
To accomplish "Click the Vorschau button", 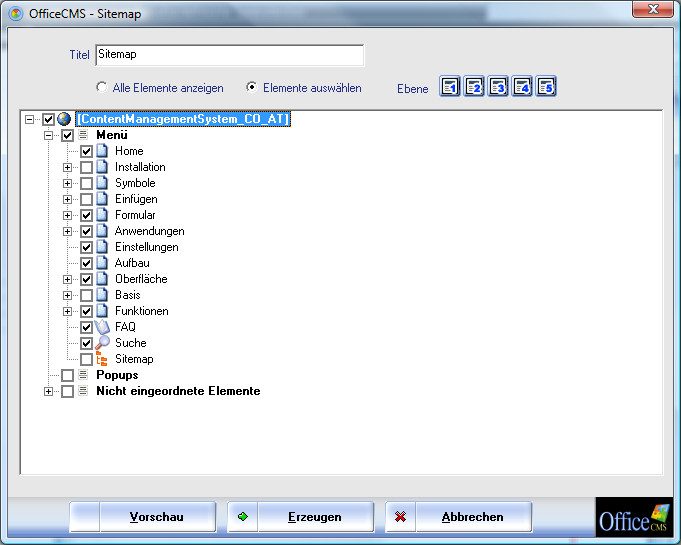I will point(143,517).
